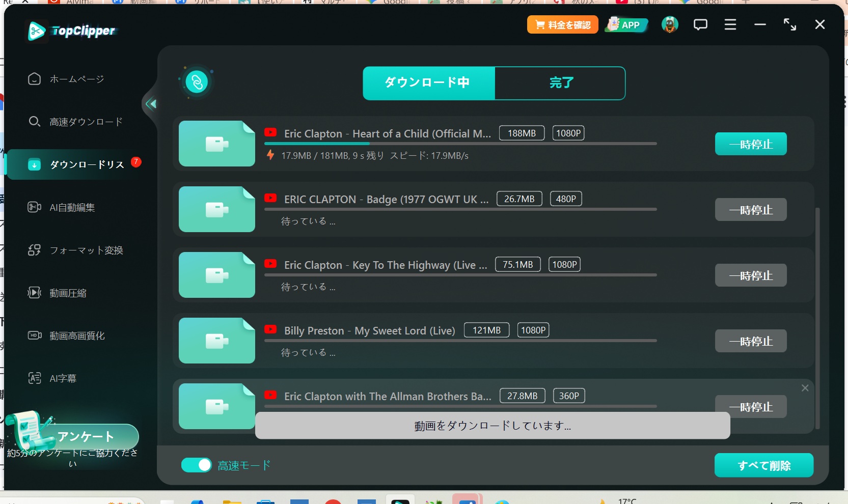Open 動画高画質化 tool
Screen dimensions: 848x504
click(76, 335)
